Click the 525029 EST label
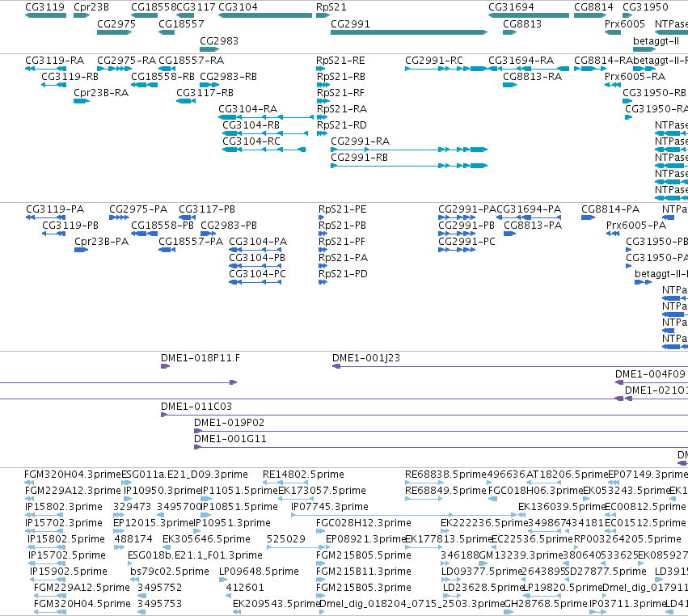 pyautogui.click(x=285, y=538)
